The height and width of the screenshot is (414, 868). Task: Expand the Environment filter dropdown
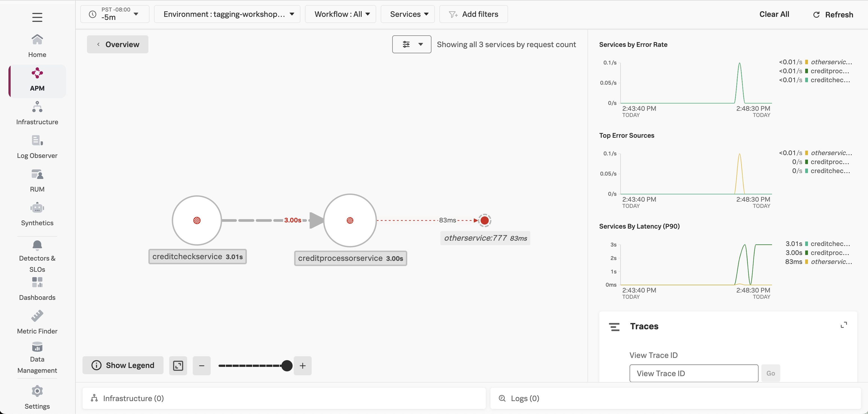click(x=227, y=14)
